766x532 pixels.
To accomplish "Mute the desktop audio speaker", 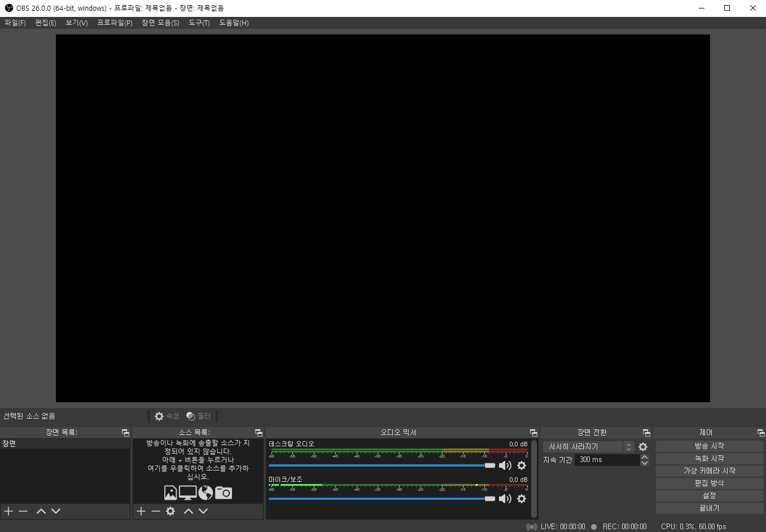I will [x=505, y=465].
